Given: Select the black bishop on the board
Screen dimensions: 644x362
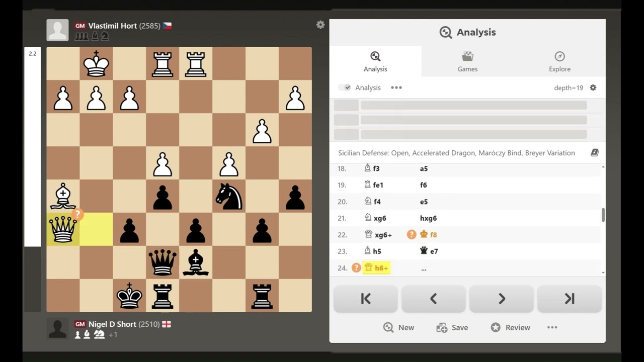Looking at the screenshot, I should pos(196,262).
